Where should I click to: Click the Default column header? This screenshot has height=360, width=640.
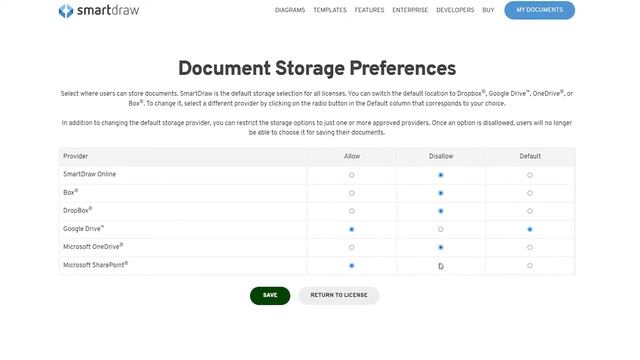coord(530,156)
